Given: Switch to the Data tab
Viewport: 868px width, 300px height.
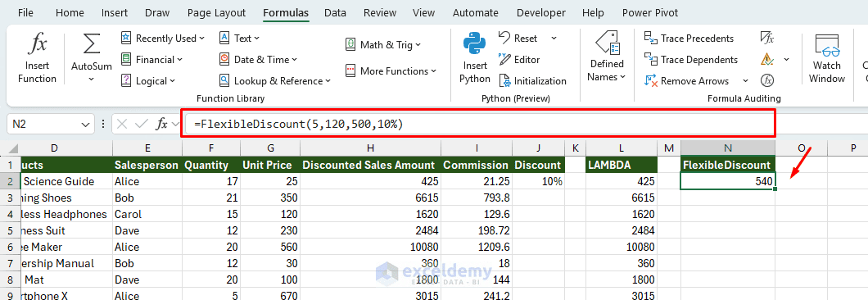Looking at the screenshot, I should (336, 13).
